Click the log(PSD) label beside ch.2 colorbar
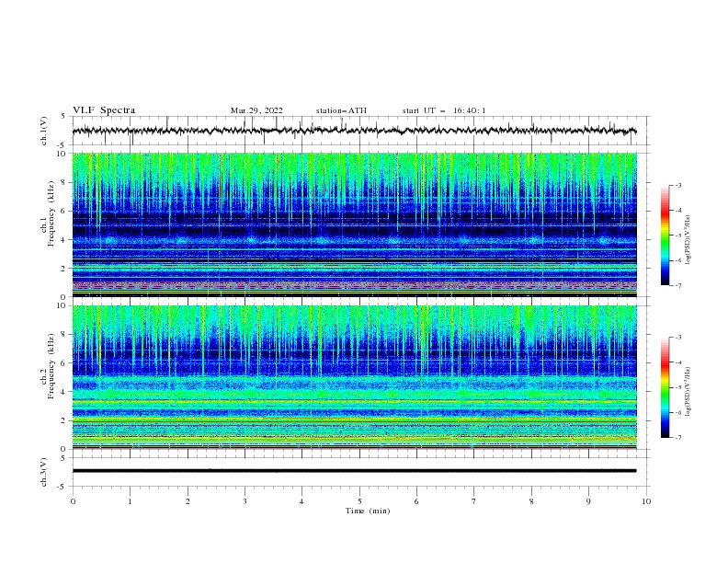This screenshot has width=728, height=563. pyautogui.click(x=688, y=392)
